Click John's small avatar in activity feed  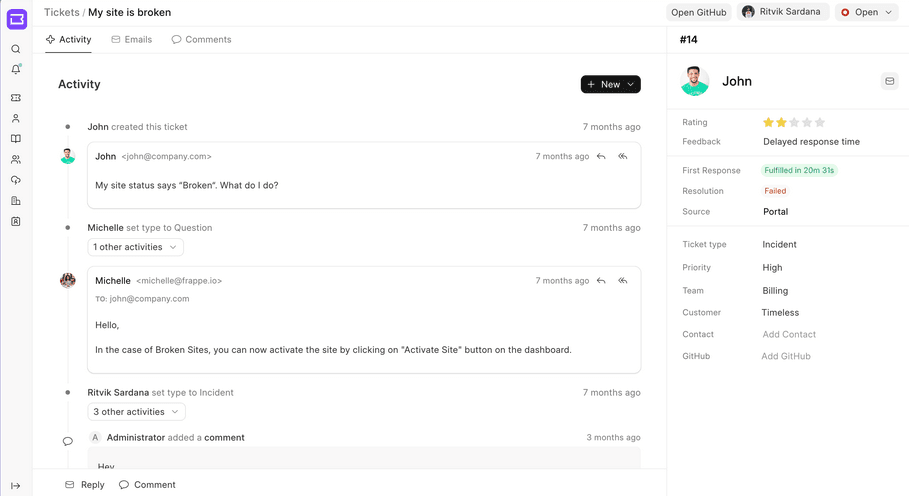68,156
